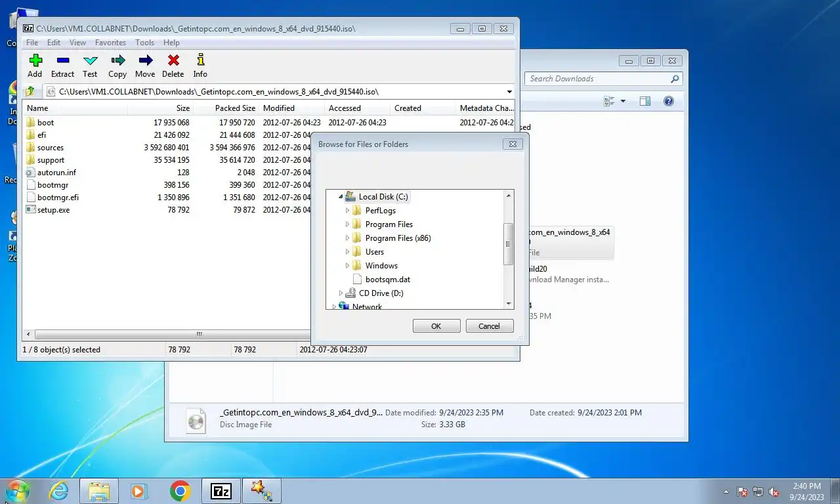The width and height of the screenshot is (840, 504).
Task: Expand the Program Files (x86) tree node
Action: click(347, 238)
